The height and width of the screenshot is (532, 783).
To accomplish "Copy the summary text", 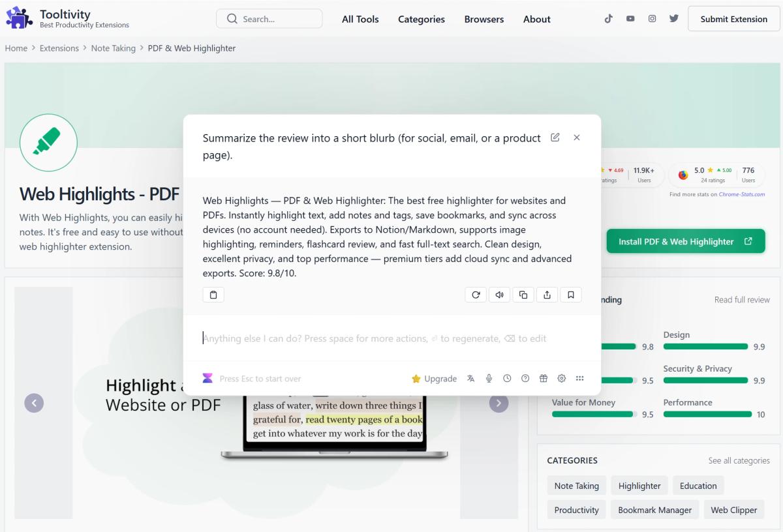I will click(x=523, y=295).
